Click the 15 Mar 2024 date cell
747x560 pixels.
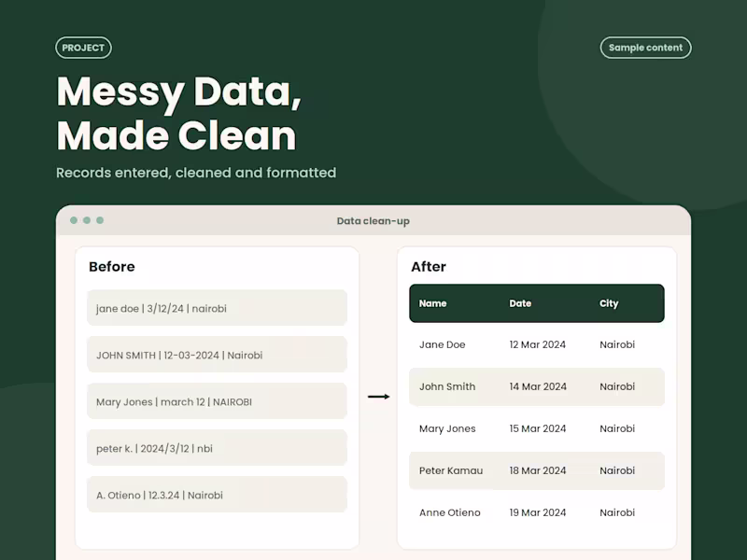click(538, 428)
